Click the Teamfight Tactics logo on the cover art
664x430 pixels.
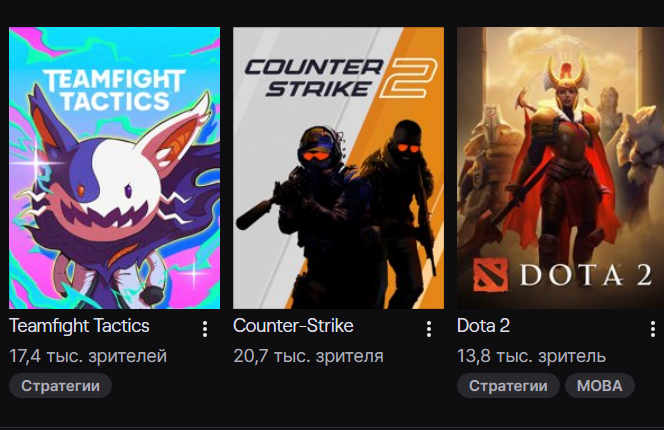click(x=114, y=90)
